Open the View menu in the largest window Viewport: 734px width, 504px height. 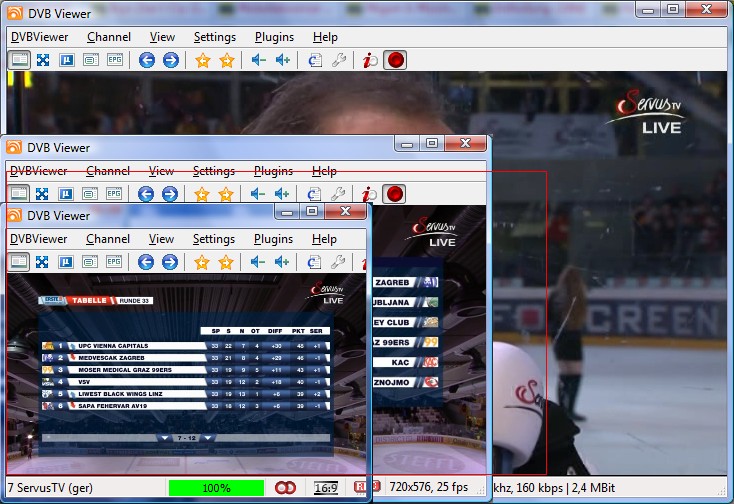click(162, 37)
